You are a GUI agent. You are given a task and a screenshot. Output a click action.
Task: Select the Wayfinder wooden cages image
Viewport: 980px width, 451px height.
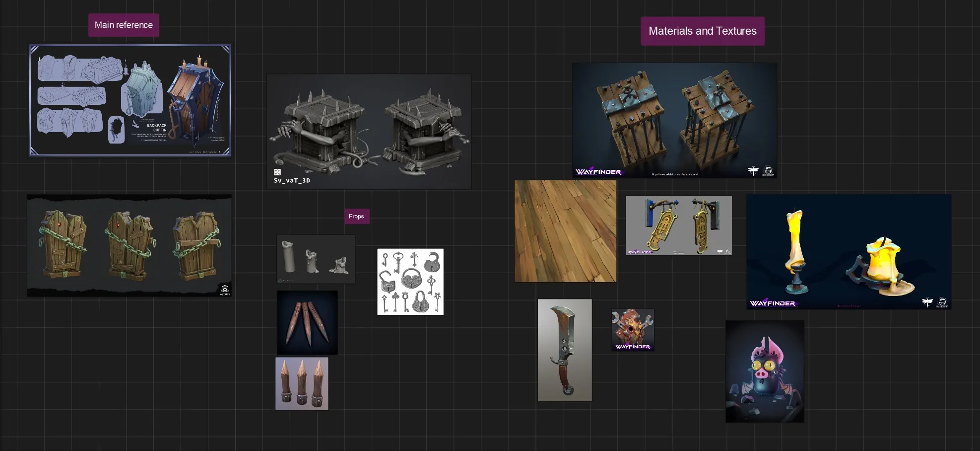(674, 120)
